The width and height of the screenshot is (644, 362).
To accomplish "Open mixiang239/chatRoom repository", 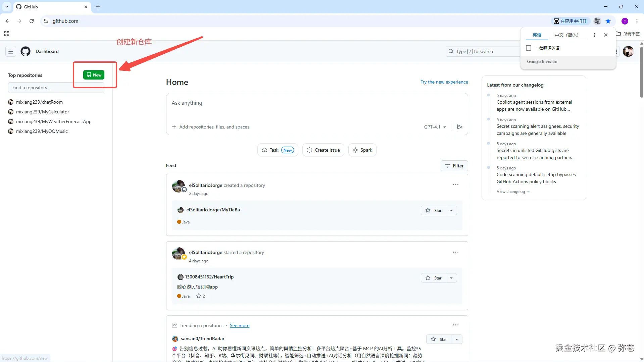I will coord(39,102).
